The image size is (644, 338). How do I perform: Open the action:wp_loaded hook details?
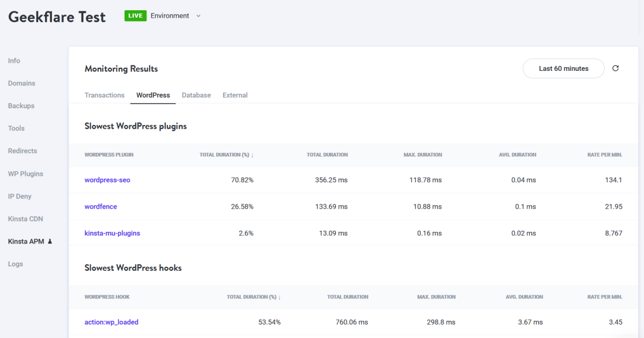pyautogui.click(x=111, y=322)
